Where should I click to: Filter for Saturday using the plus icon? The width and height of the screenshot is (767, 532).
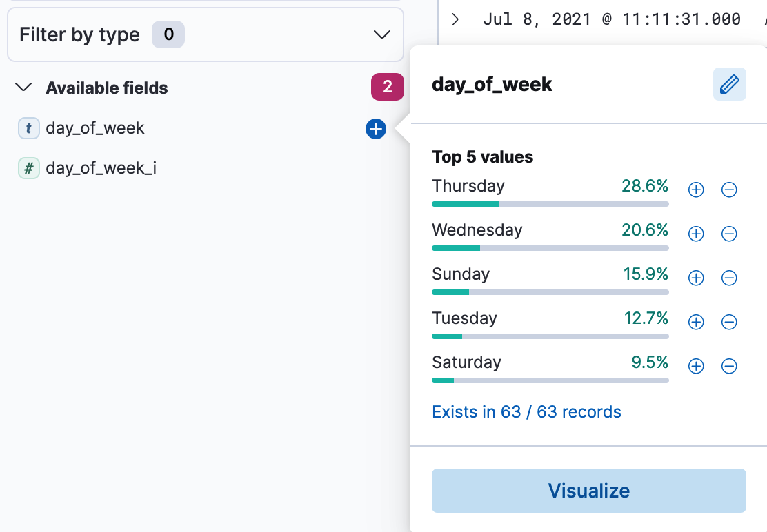coord(695,366)
